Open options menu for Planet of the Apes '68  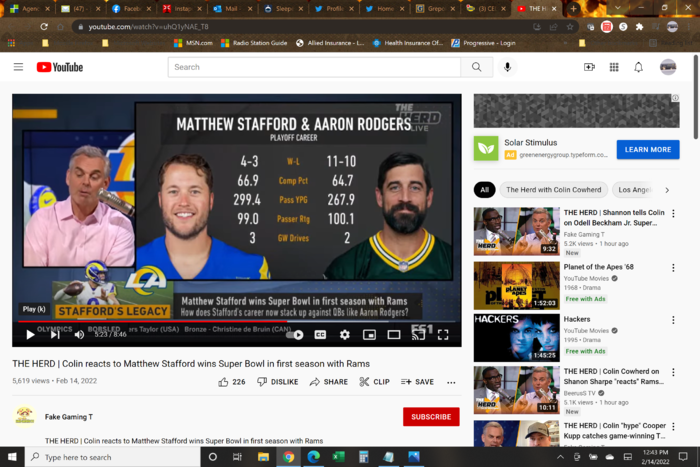pyautogui.click(x=673, y=268)
